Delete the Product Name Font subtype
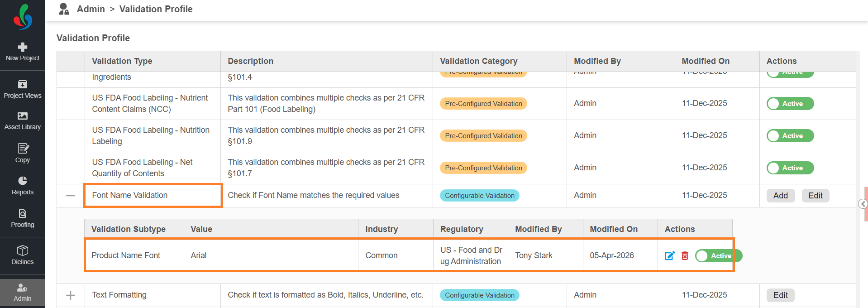The image size is (868, 308). point(685,256)
